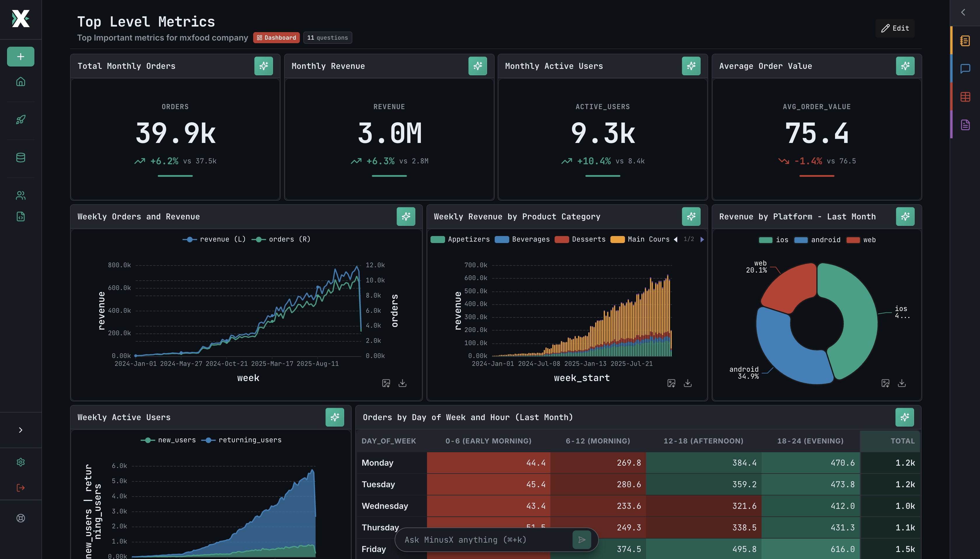The image size is (980, 559).
Task: Toggle Main Course legend entry
Action: point(640,239)
